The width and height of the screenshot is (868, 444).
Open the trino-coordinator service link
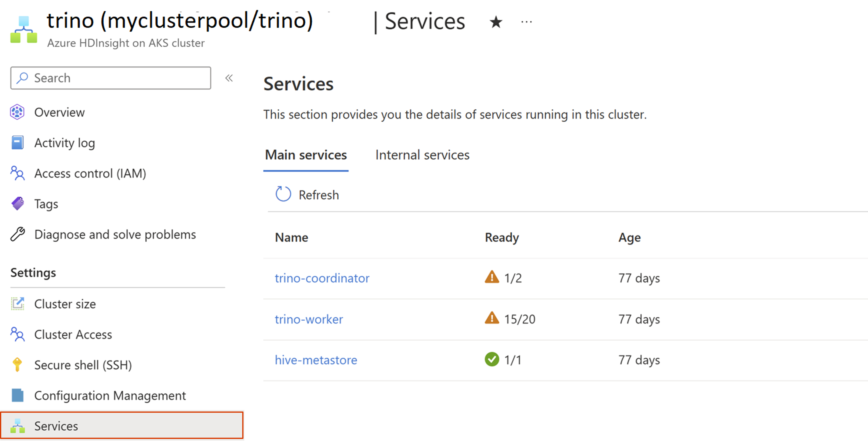coord(322,278)
